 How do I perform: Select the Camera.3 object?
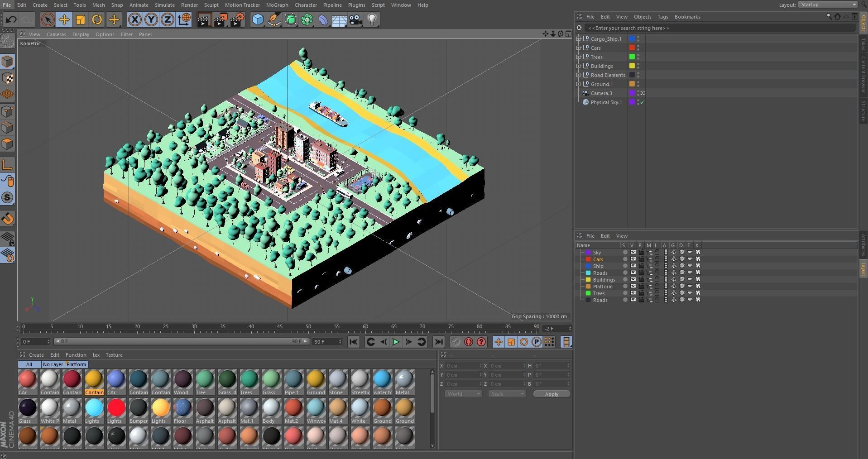601,93
